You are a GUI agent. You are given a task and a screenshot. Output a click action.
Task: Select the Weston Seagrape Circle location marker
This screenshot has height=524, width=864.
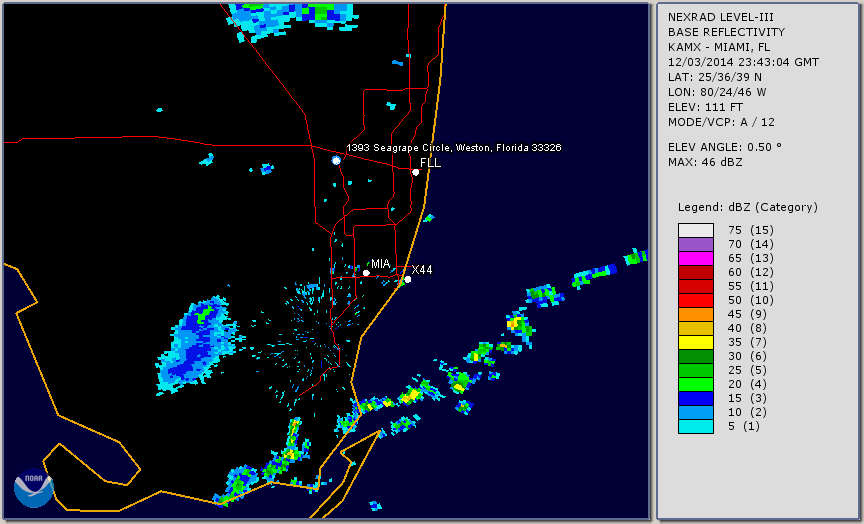click(336, 160)
